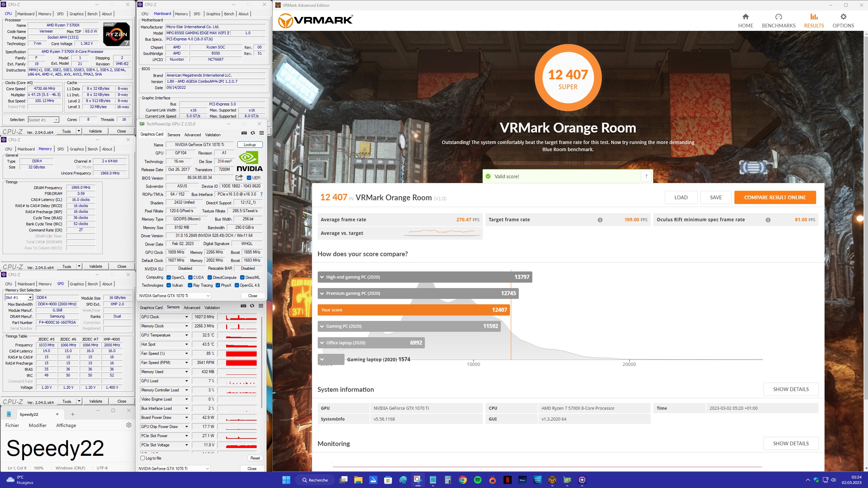Open Fan Speed (RPM) sensor dropdown arrow
The height and width of the screenshot is (488, 868).
pyautogui.click(x=186, y=363)
